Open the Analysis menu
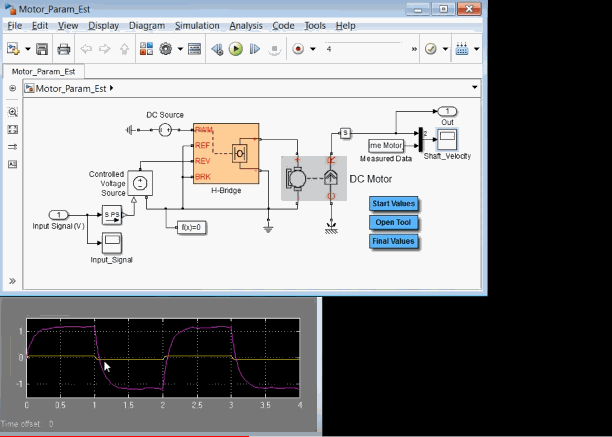The width and height of the screenshot is (612, 437). tap(246, 25)
